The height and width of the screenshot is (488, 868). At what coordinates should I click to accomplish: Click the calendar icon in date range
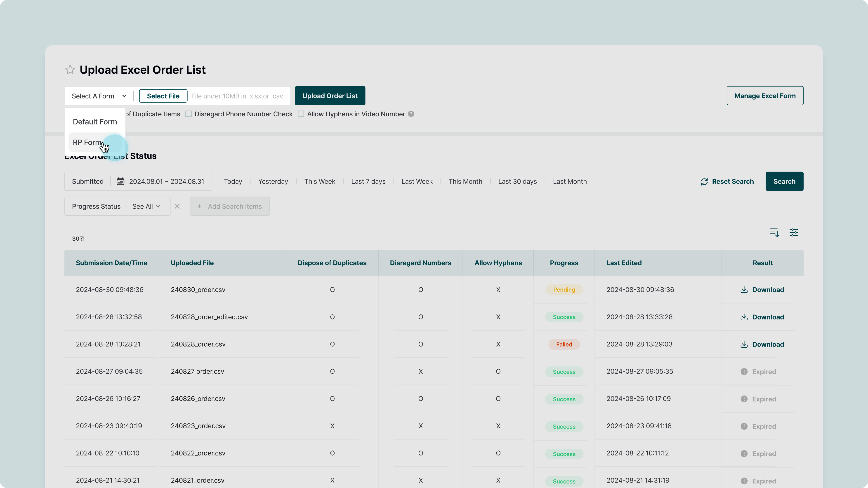click(120, 181)
